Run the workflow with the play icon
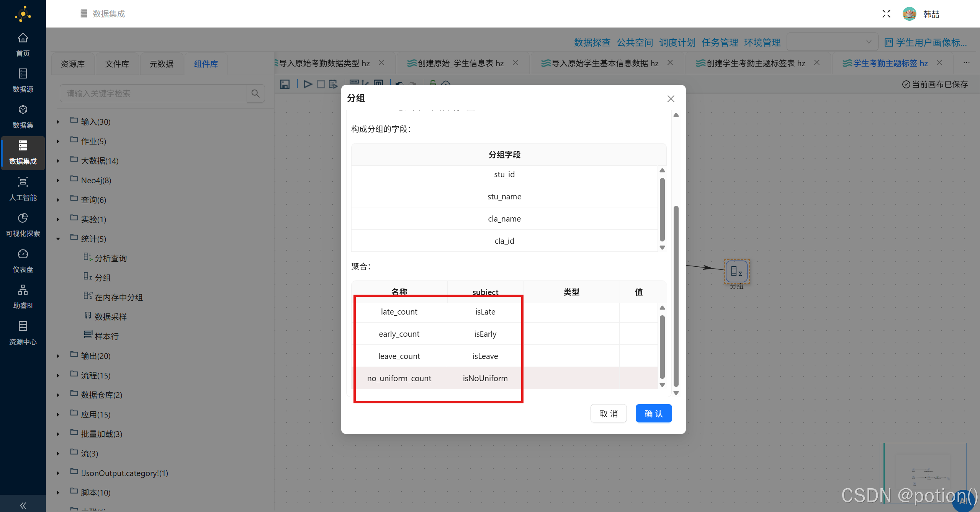The height and width of the screenshot is (512, 980). click(308, 84)
